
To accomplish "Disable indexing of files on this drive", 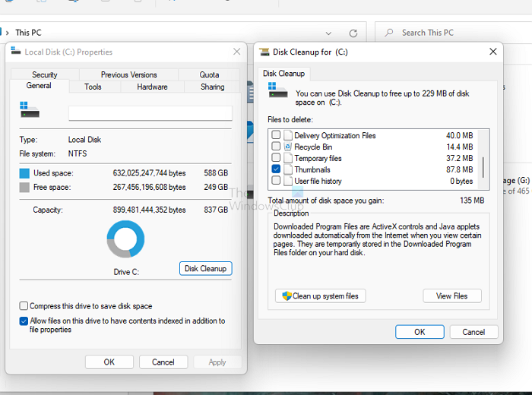I will [24, 321].
